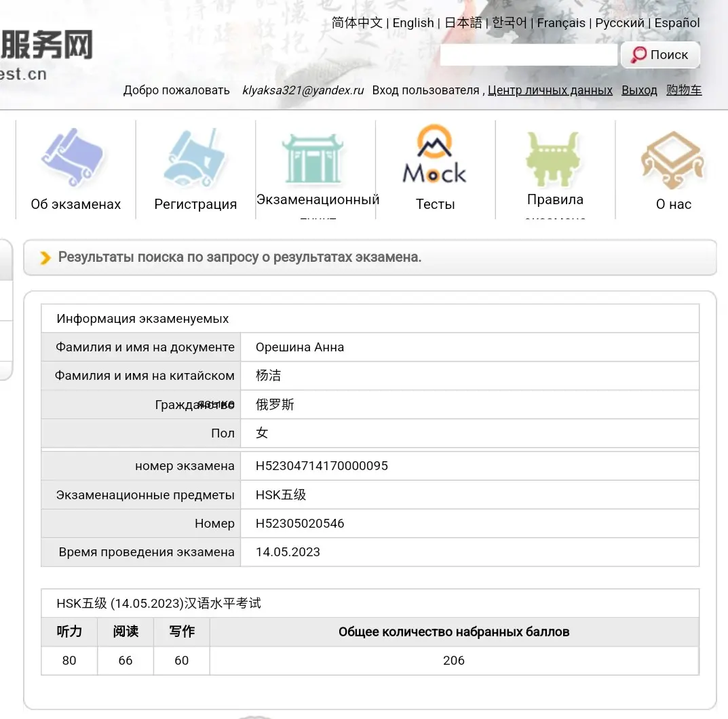The width and height of the screenshot is (728, 719).
Task: Click the Правила bronze cauldron icon
Action: point(554,159)
